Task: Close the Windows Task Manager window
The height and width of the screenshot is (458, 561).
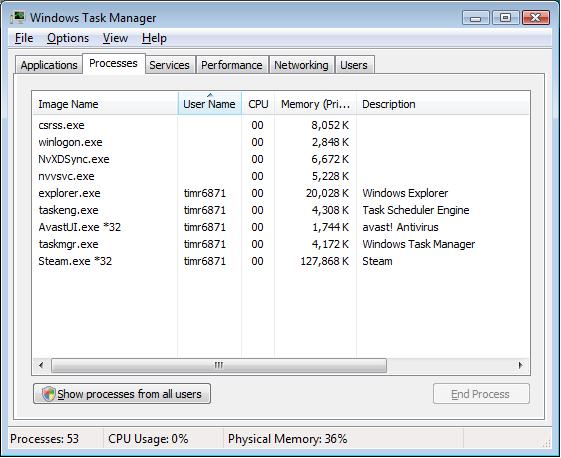Action: point(536,17)
